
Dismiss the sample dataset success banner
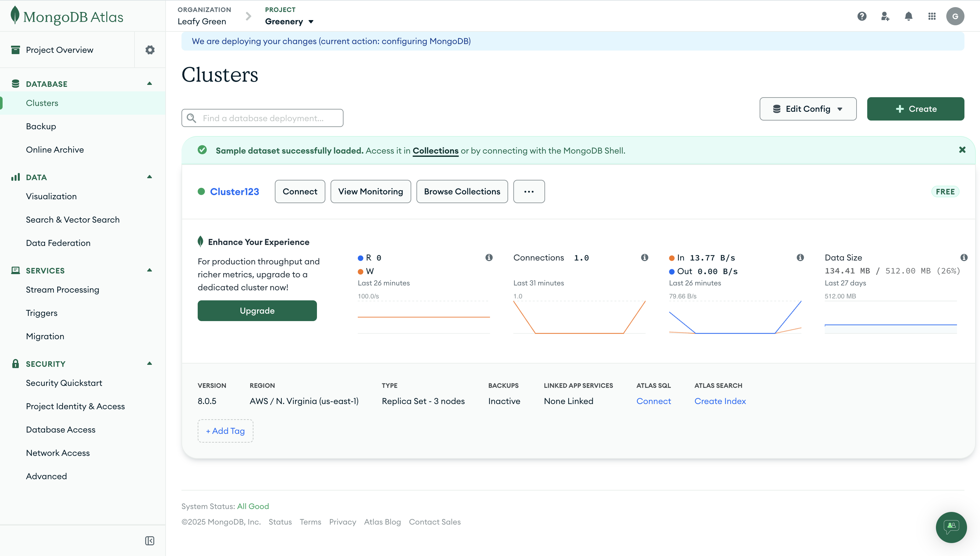point(962,150)
